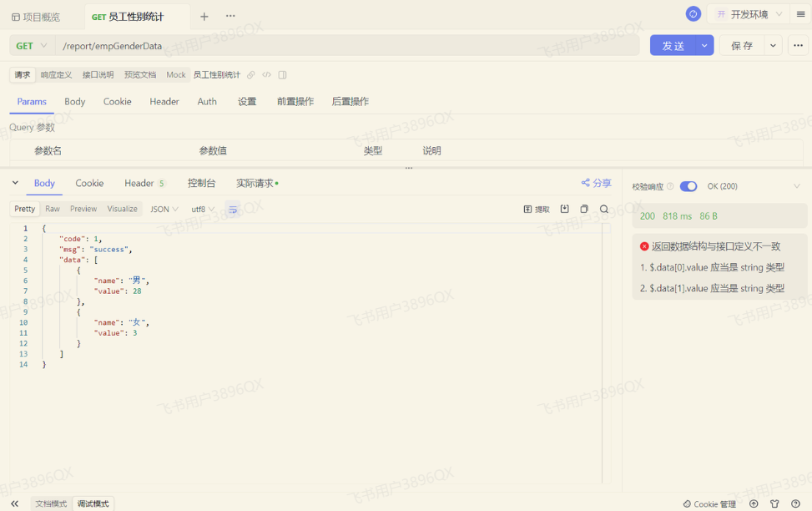The image size is (812, 511).
Task: Expand the 保存 button dropdown arrow
Action: click(x=773, y=46)
